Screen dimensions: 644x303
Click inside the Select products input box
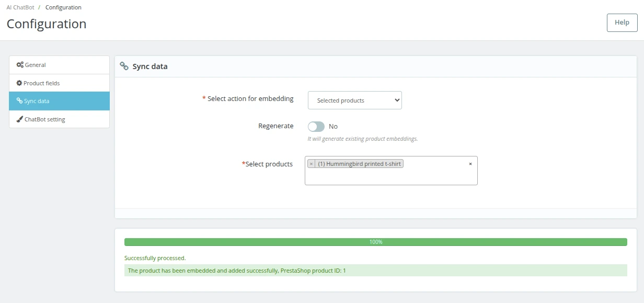391,177
